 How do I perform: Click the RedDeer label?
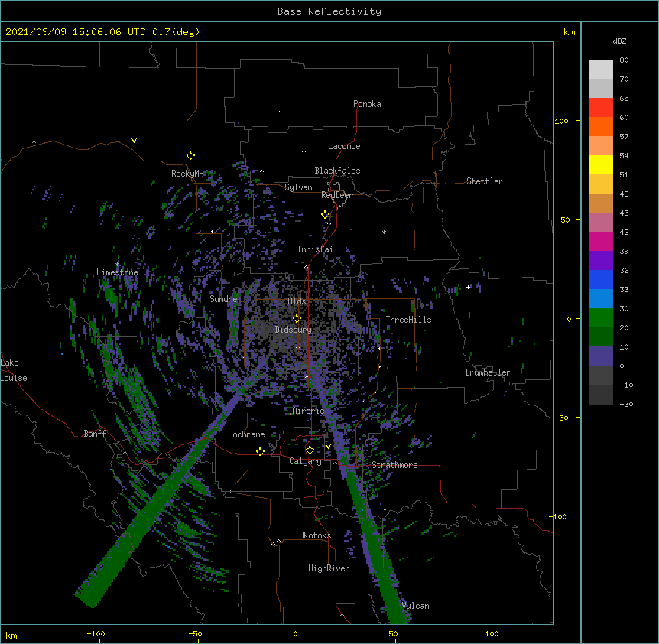click(x=337, y=195)
